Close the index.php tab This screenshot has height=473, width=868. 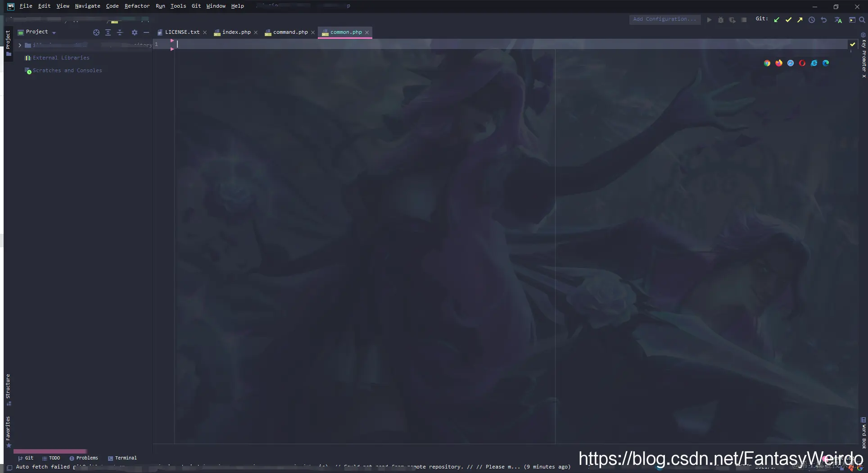(256, 32)
